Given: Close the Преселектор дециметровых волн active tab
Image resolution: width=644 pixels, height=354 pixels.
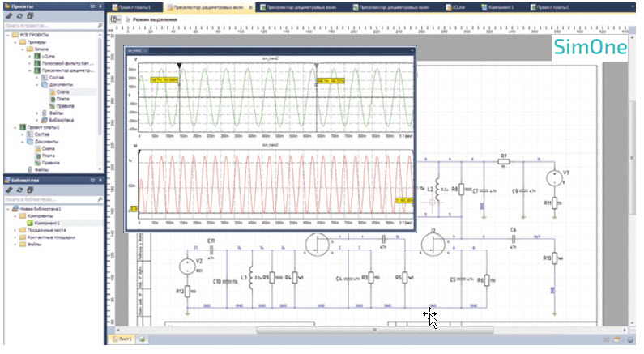Looking at the screenshot, I should tap(249, 6).
